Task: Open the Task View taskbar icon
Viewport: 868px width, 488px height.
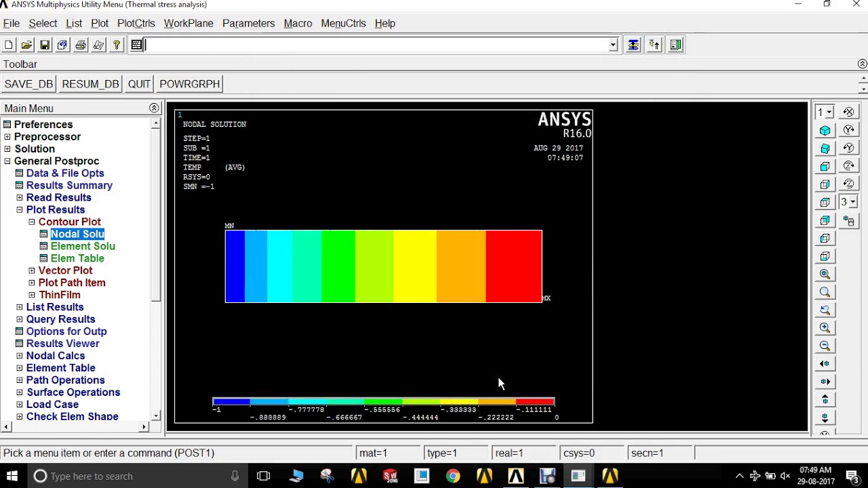Action: click(x=264, y=476)
